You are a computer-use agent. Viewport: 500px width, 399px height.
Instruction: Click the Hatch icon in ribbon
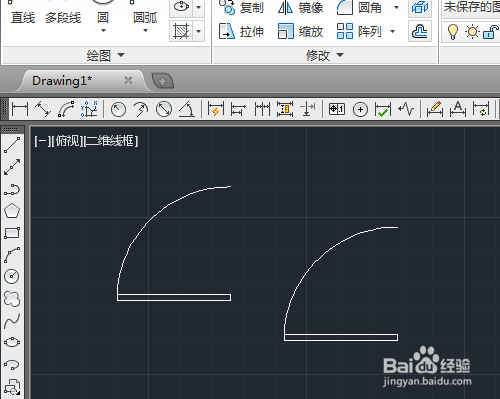(x=181, y=31)
